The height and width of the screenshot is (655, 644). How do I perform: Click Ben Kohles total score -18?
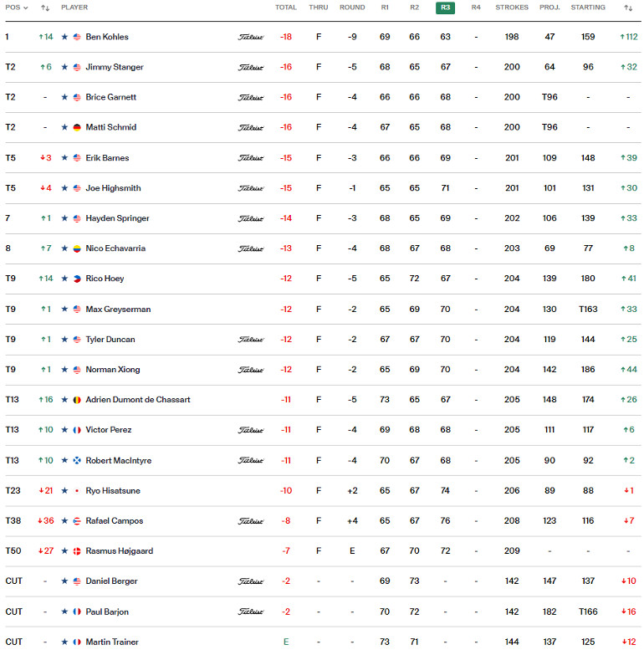286,37
